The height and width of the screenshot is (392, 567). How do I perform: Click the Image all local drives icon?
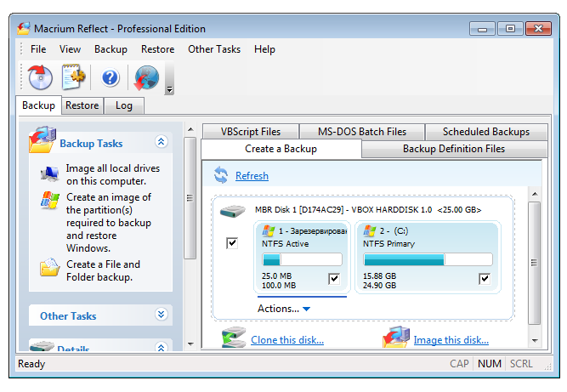[49, 174]
